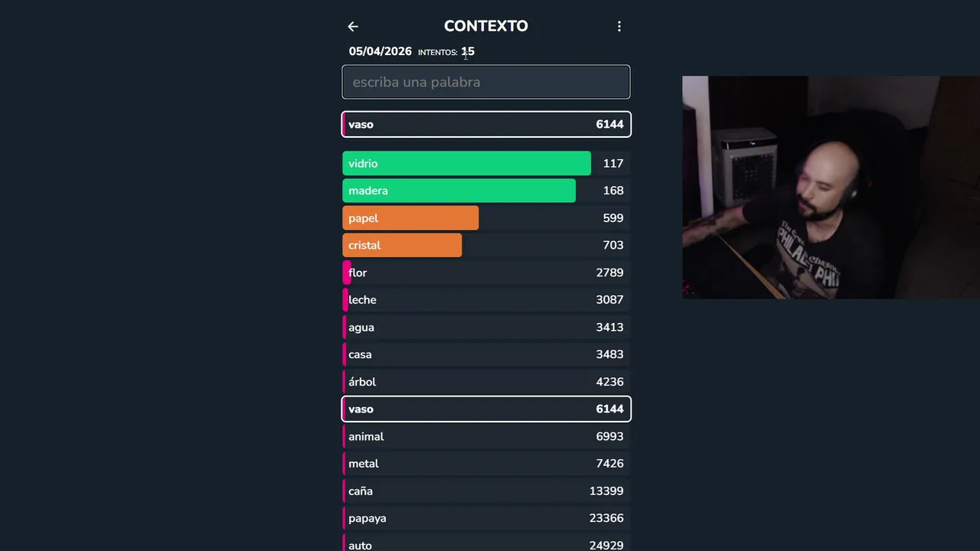Click the 'vaso' row in the list
The height and width of the screenshot is (551, 980).
coord(486,409)
